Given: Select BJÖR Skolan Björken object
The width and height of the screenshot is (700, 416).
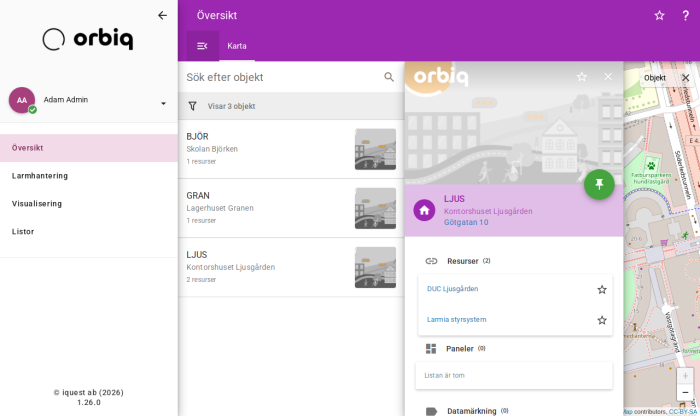Looking at the screenshot, I should (x=291, y=149).
